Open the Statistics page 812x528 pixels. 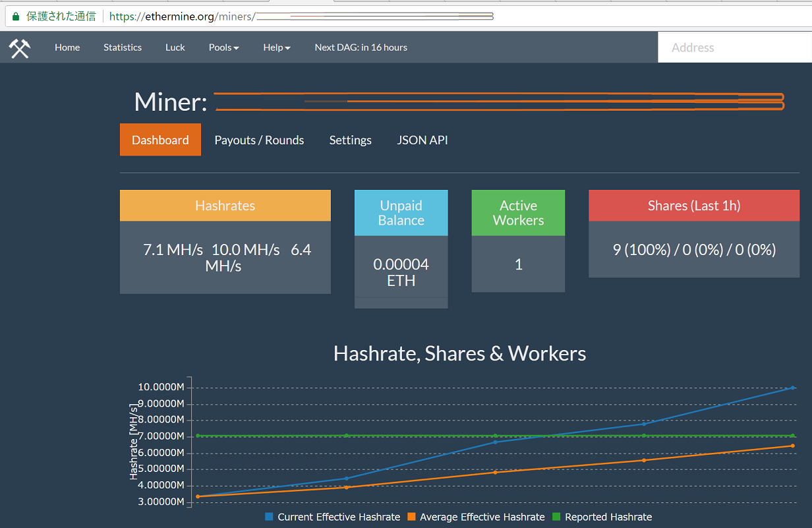click(123, 47)
